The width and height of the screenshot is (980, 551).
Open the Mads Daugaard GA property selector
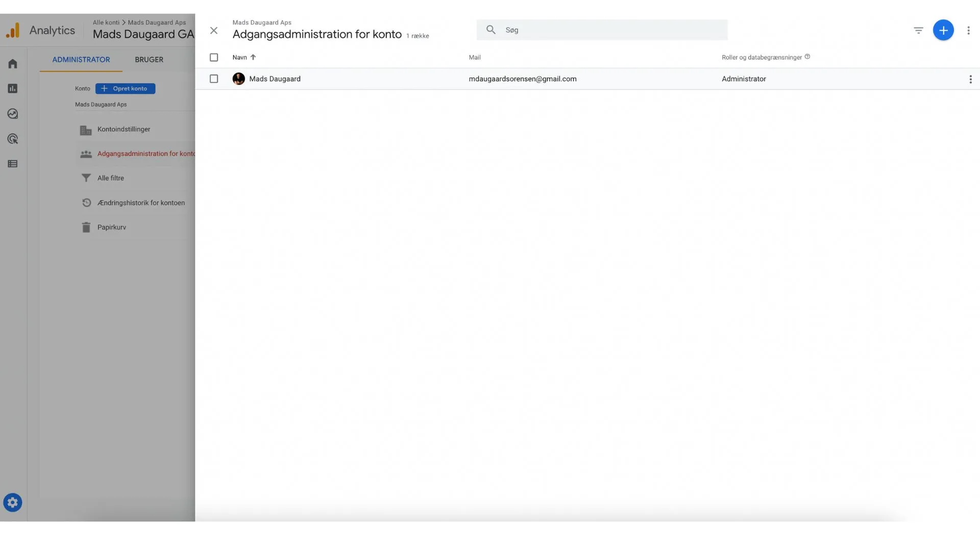143,34
